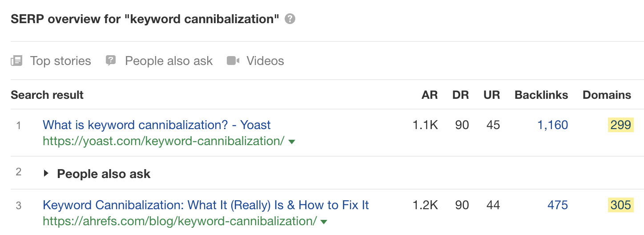This screenshot has width=644, height=235.
Task: Click the highlighted 305 referring domains
Action: click(620, 205)
